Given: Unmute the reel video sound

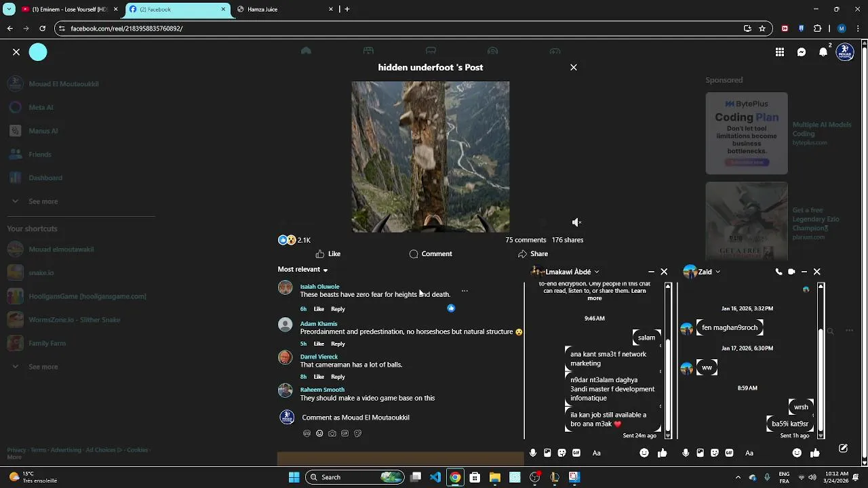Looking at the screenshot, I should [x=576, y=222].
